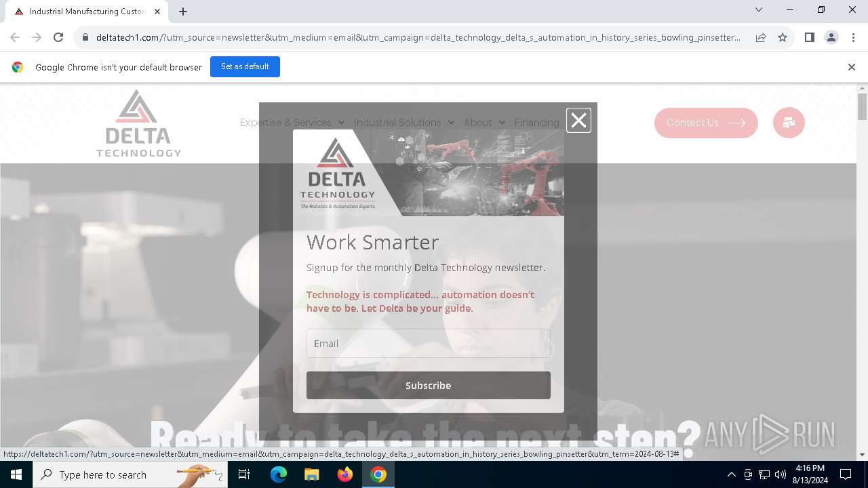This screenshot has width=868, height=488.
Task: Click the Work Smarter heading
Action: tap(372, 242)
